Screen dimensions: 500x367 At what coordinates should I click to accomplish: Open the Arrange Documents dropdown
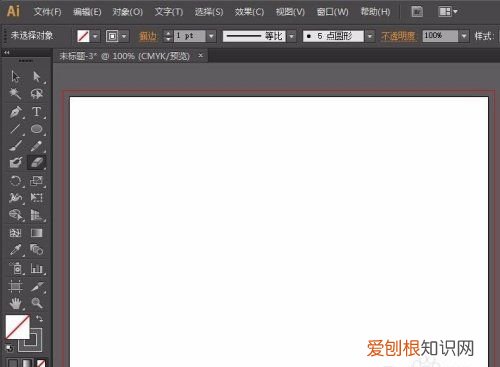(448, 12)
